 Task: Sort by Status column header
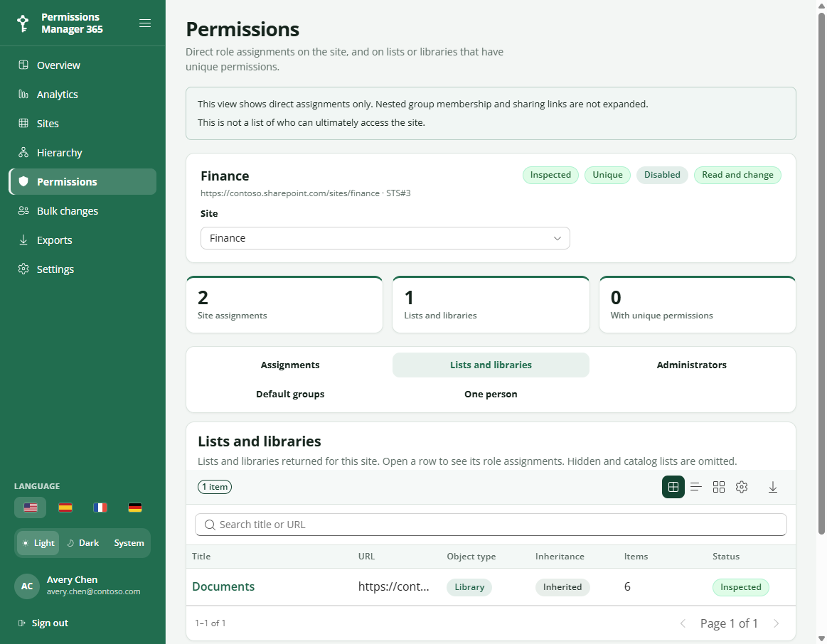[x=726, y=557]
